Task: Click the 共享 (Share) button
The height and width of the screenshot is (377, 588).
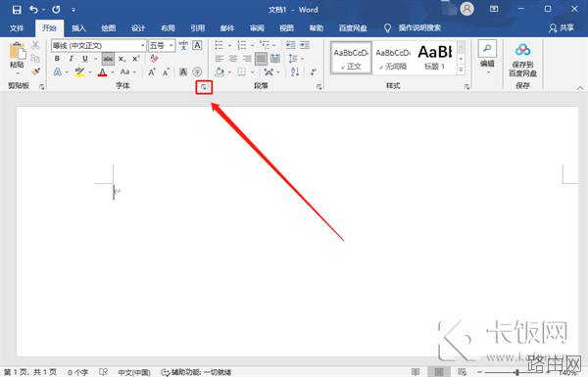Action: click(562, 28)
